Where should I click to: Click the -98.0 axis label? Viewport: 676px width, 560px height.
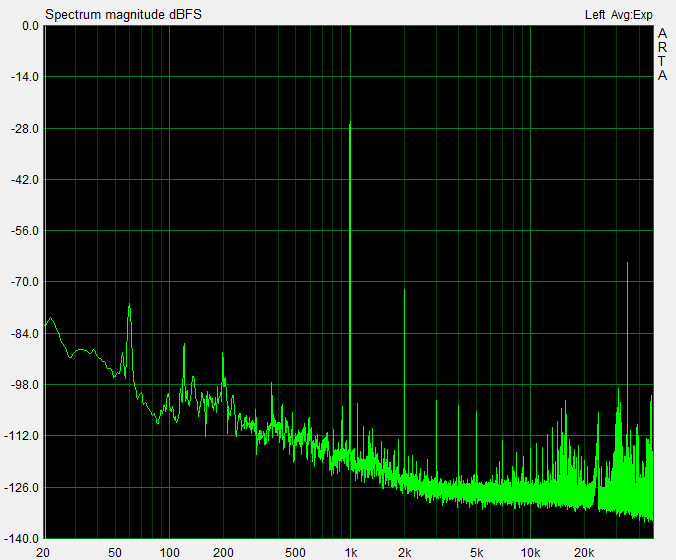[25, 385]
